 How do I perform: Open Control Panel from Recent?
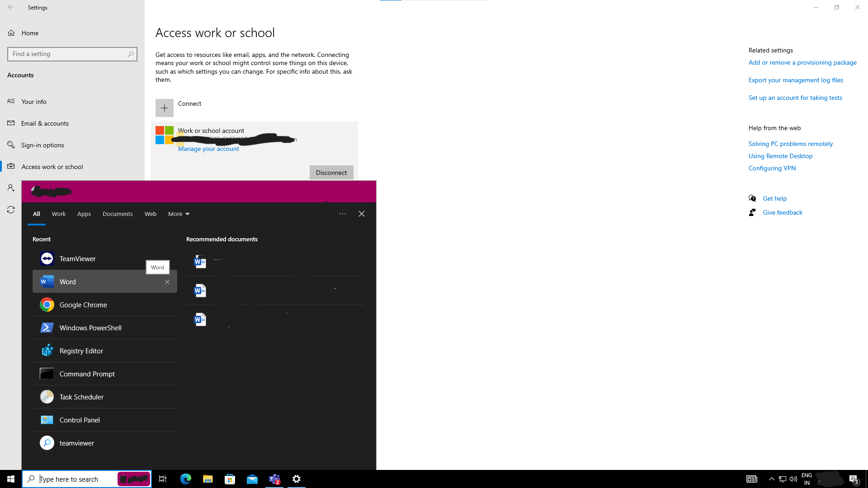click(104, 420)
